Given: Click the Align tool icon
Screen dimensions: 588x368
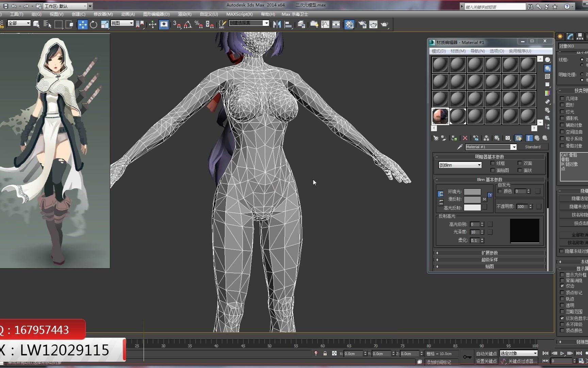Looking at the screenshot, I should click(288, 24).
